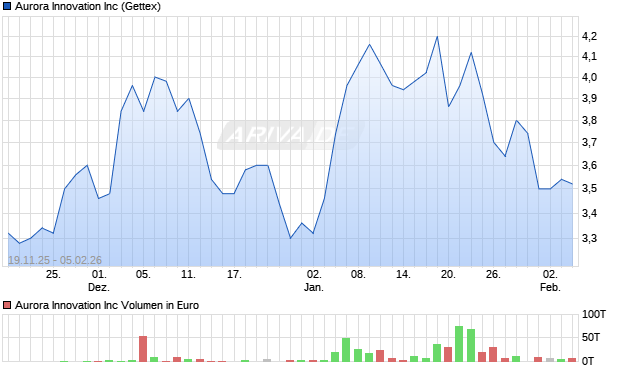Viewport: 620px width, 371px height.
Task: Click the '17.' date axis label
Action: [x=234, y=274]
